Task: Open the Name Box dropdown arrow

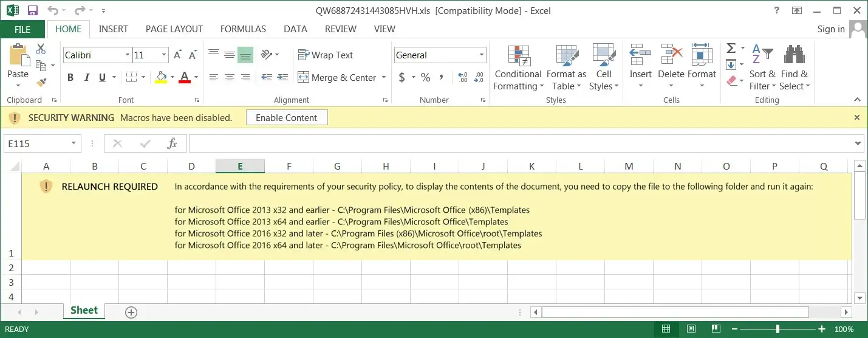Action: tap(74, 143)
